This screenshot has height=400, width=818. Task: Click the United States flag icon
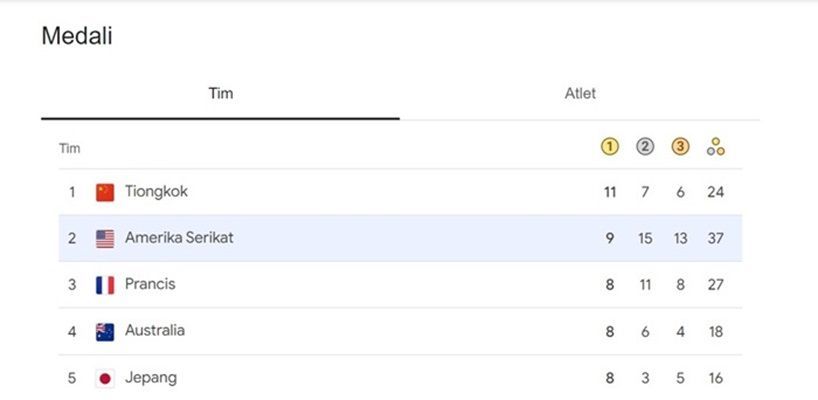click(105, 239)
